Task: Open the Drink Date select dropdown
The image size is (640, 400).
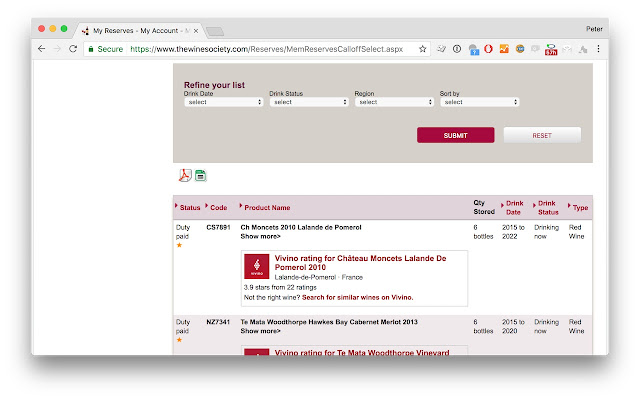Action: pos(224,102)
